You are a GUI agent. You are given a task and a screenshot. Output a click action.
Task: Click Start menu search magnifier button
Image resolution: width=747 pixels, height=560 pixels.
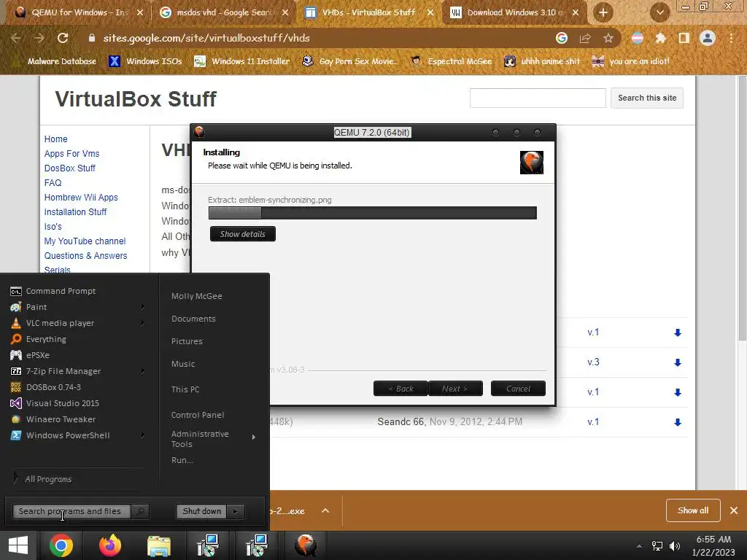[x=140, y=511]
